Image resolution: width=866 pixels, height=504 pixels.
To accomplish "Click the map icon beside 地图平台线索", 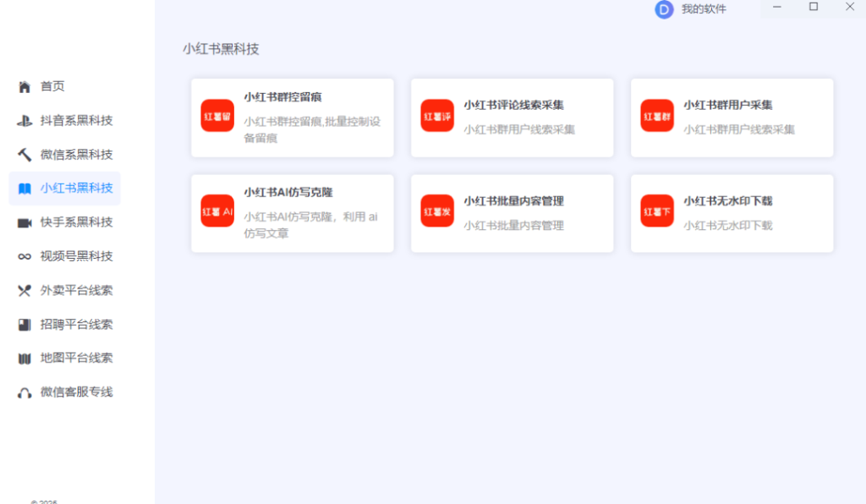I will (24, 358).
